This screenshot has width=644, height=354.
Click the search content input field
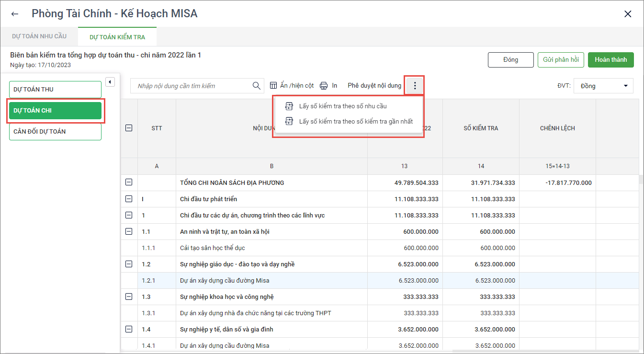[192, 86]
